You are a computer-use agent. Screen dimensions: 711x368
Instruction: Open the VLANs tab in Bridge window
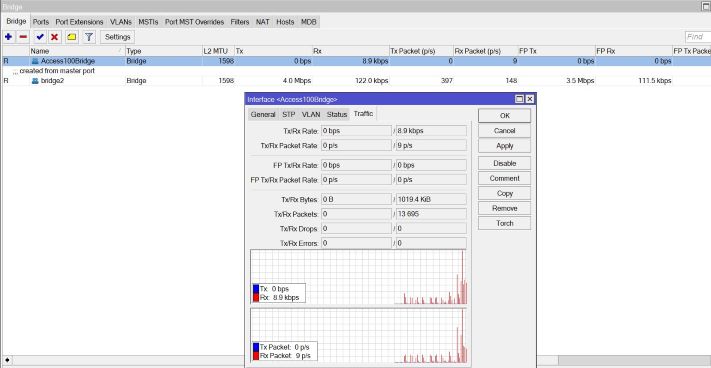point(121,22)
